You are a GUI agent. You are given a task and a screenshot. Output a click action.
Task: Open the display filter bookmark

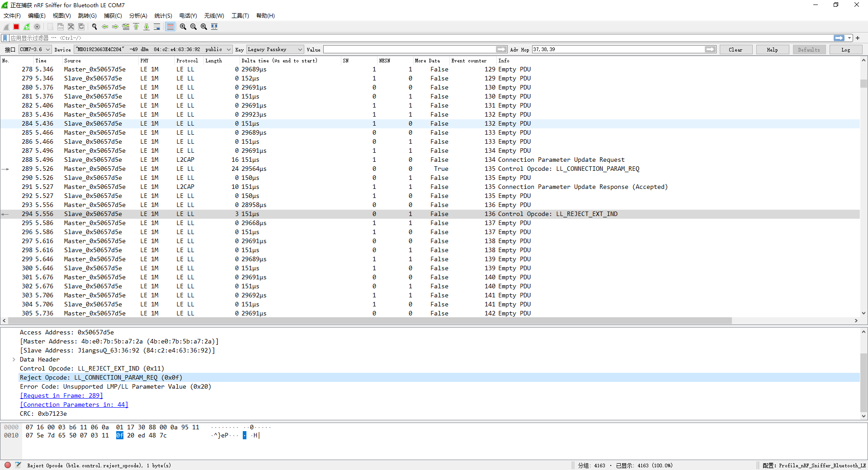click(x=5, y=38)
